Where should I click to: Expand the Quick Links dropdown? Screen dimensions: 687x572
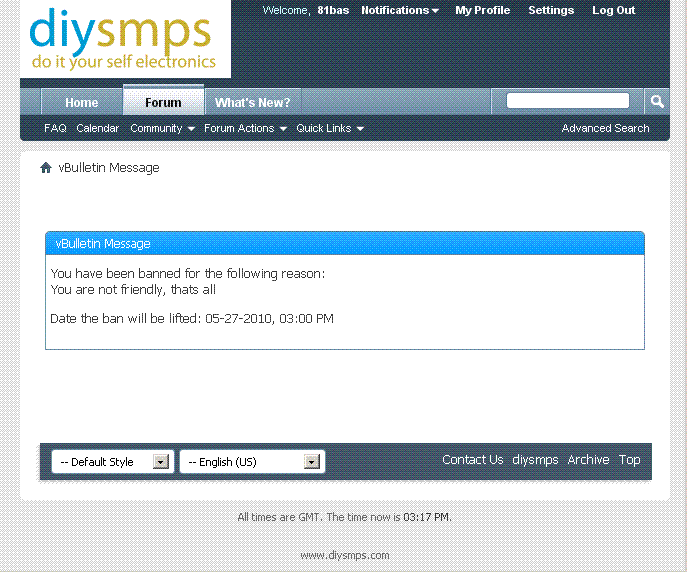(330, 128)
